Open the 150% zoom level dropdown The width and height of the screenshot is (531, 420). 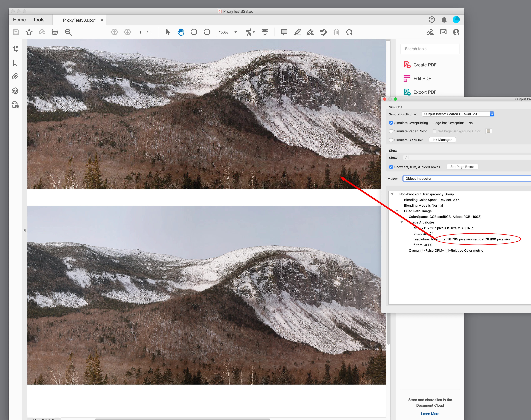click(x=235, y=32)
